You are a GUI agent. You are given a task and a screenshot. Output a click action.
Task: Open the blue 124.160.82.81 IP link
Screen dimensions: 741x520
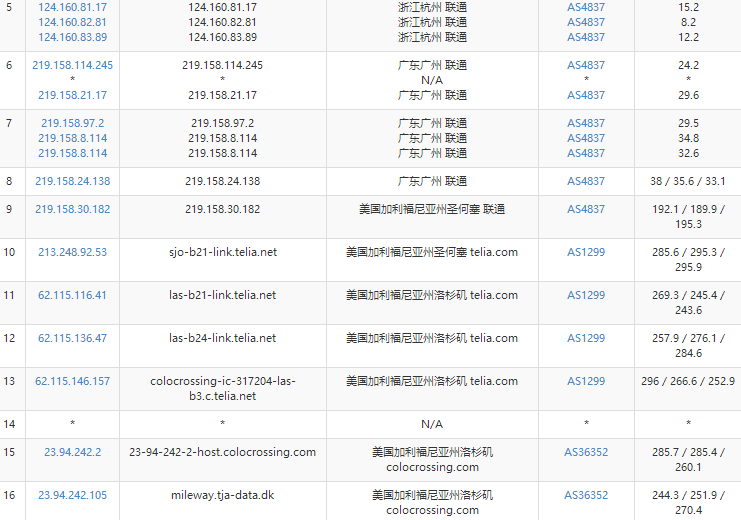[72, 22]
